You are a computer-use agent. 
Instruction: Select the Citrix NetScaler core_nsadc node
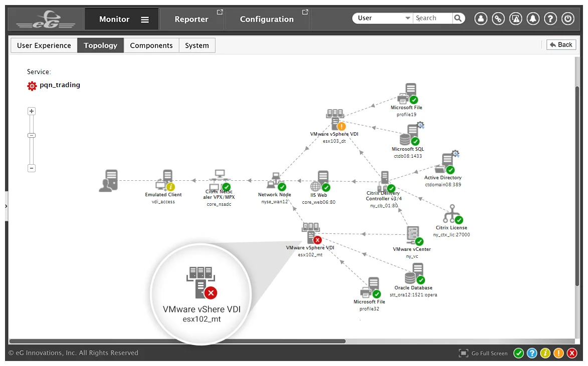coord(220,180)
